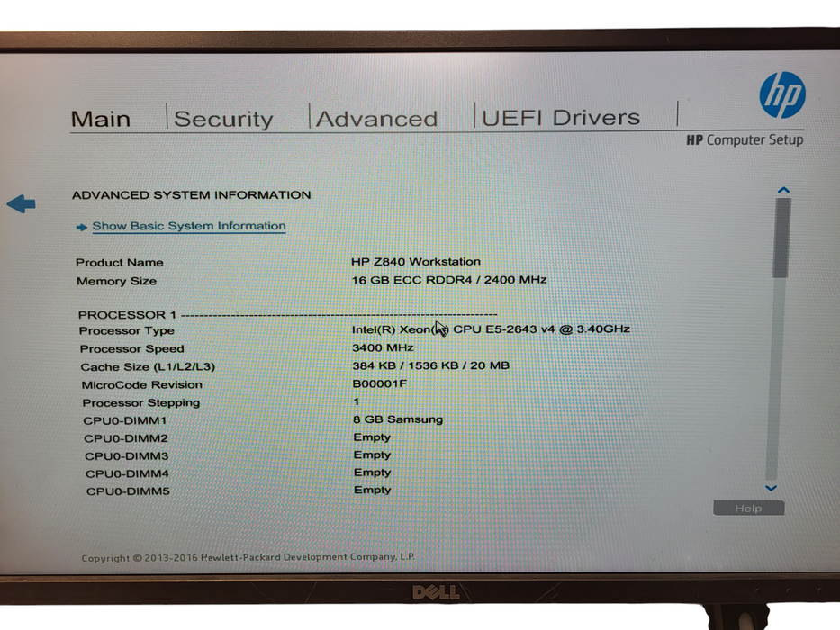
Task: Open the Main tab
Action: 101,119
